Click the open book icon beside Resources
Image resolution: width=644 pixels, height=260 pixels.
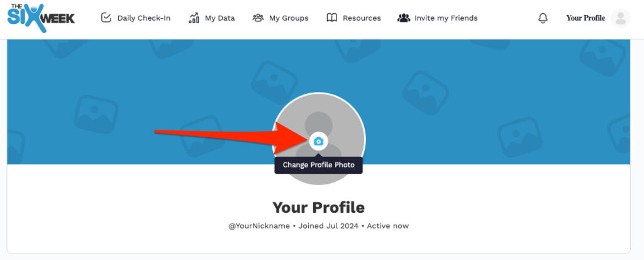(x=332, y=18)
